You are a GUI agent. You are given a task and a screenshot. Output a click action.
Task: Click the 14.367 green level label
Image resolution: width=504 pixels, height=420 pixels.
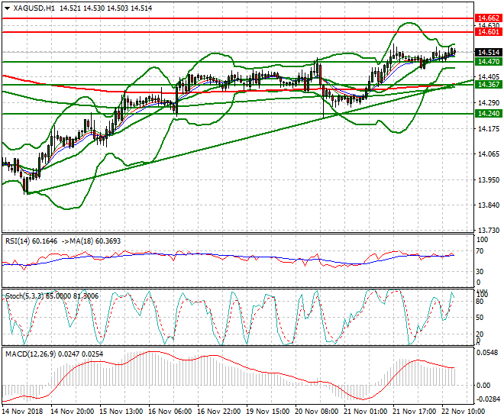coord(488,85)
